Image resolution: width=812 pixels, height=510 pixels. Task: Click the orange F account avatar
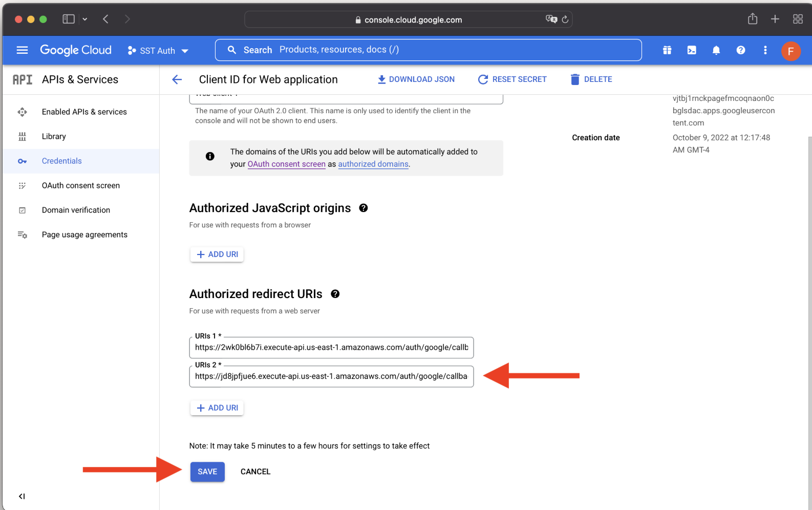(x=791, y=51)
